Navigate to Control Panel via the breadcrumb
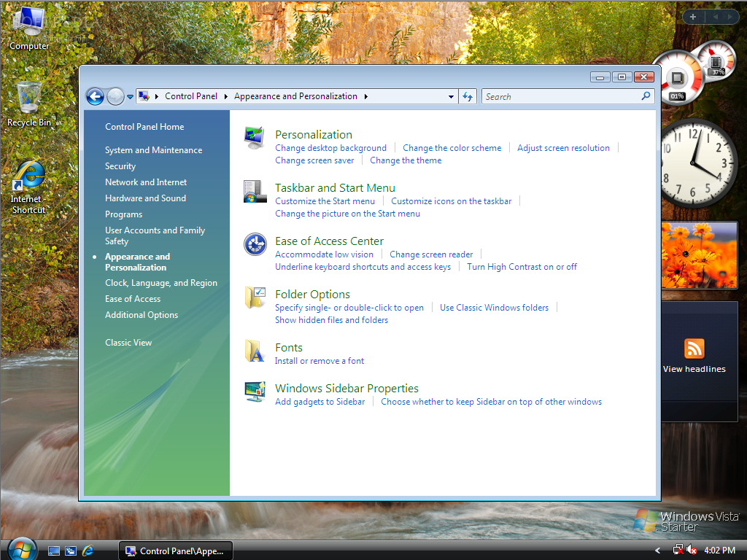747x560 pixels. (190, 96)
